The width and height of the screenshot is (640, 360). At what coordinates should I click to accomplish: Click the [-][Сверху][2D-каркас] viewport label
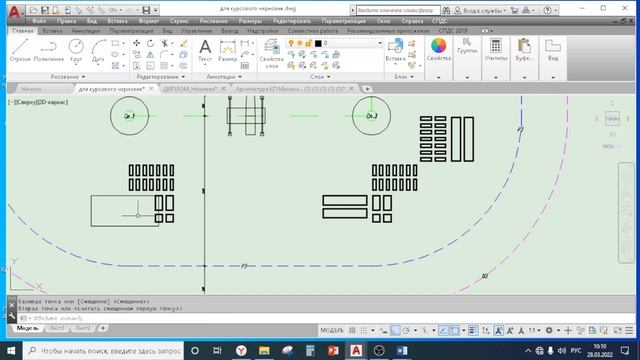(x=38, y=102)
